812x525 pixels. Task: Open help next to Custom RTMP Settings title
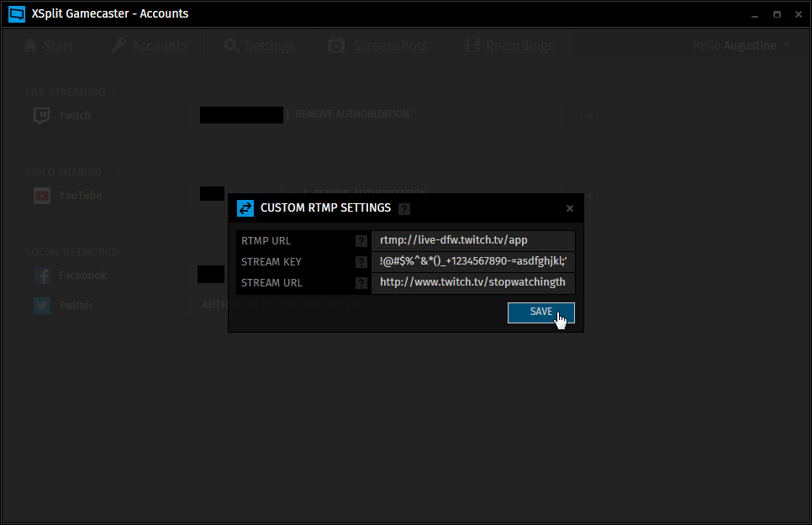coord(404,208)
